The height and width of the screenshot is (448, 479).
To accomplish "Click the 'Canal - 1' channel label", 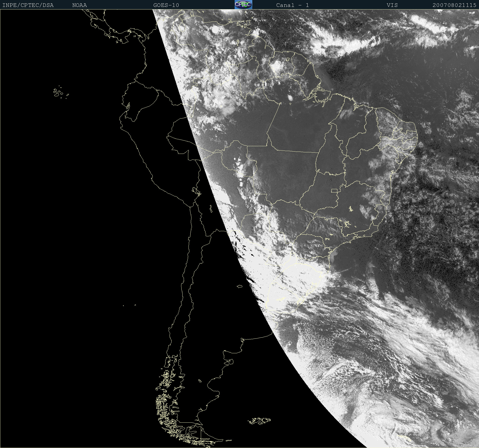I will [293, 5].
